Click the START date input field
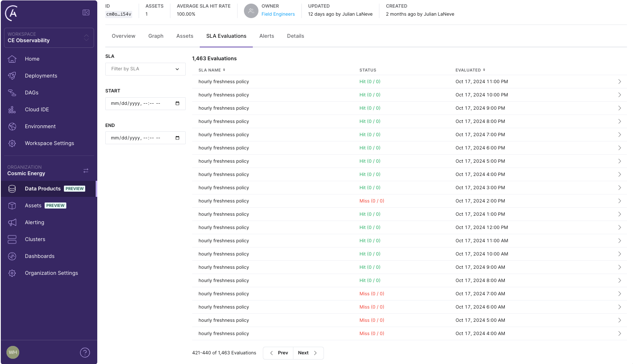Image resolution: width=633 pixels, height=364 pixels. tap(137, 104)
